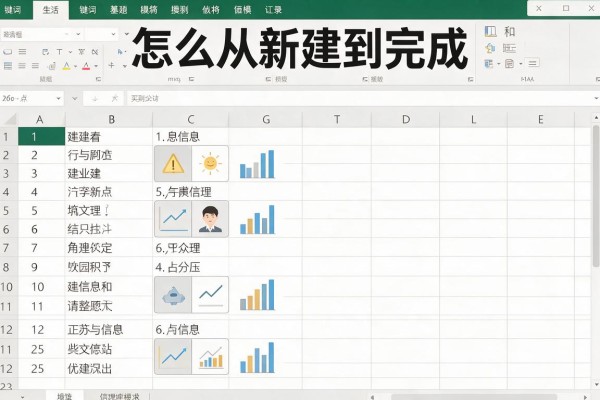Click the vertical scrollbar down arrow
The height and width of the screenshot is (400, 600).
(596, 384)
